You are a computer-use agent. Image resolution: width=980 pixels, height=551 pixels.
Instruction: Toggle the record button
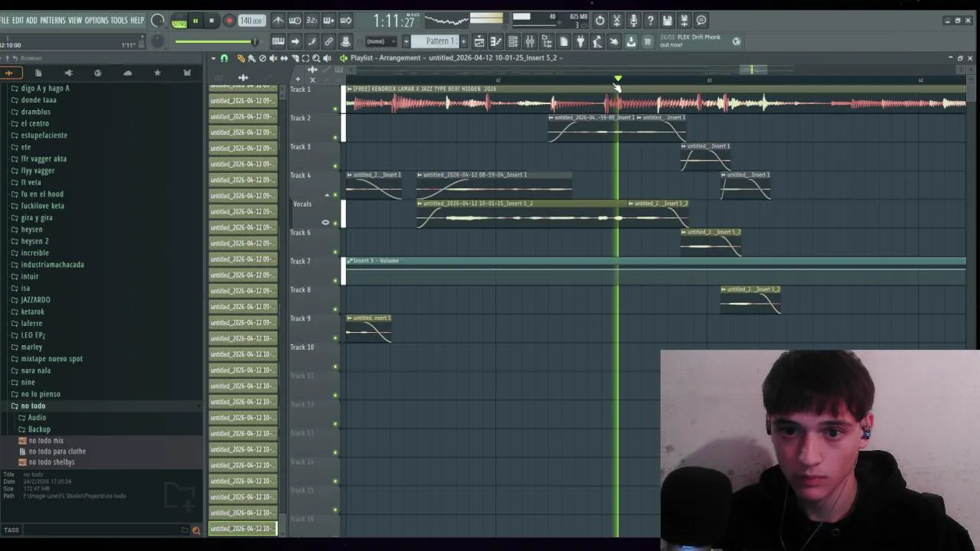[x=228, y=21]
